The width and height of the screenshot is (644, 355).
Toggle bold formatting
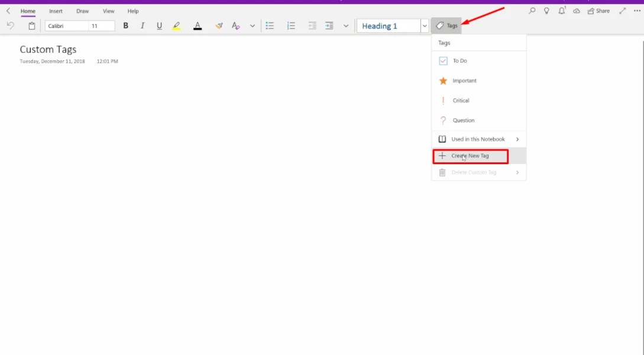[125, 25]
